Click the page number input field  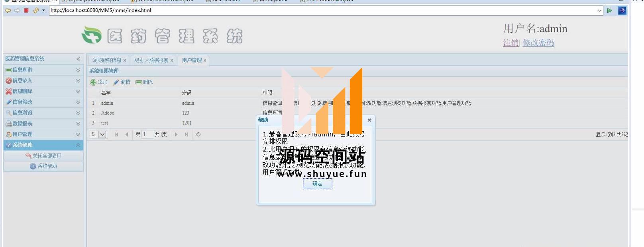tap(147, 134)
